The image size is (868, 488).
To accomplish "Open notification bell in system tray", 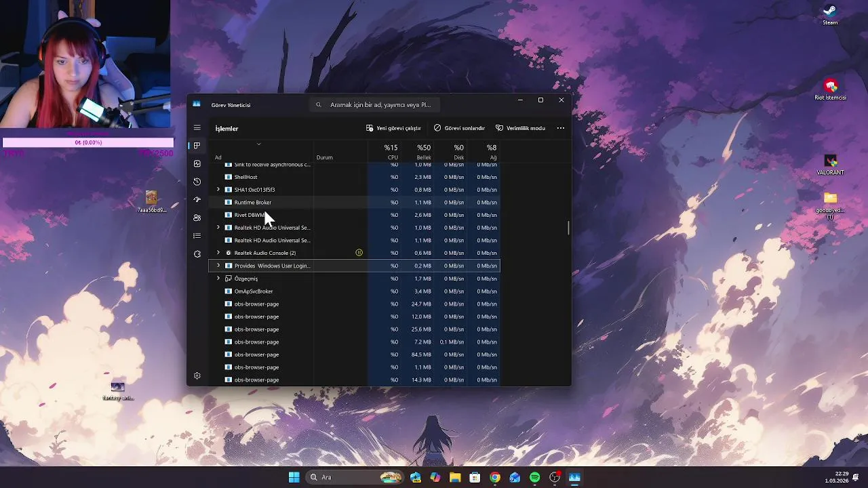I will click(856, 477).
